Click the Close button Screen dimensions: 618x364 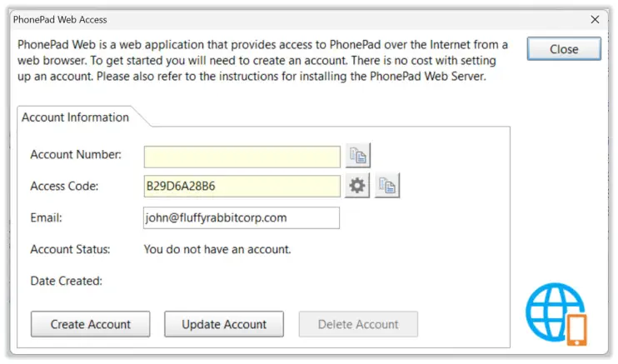[564, 49]
